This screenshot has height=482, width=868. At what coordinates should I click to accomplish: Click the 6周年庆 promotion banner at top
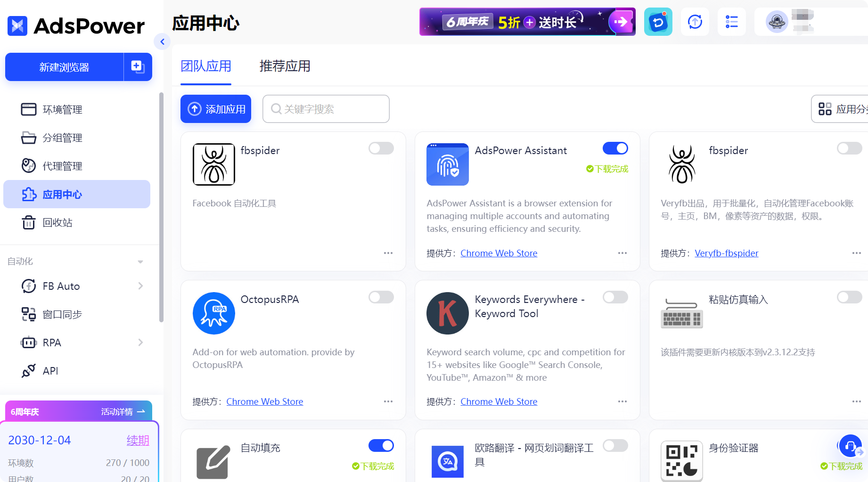coord(527,22)
